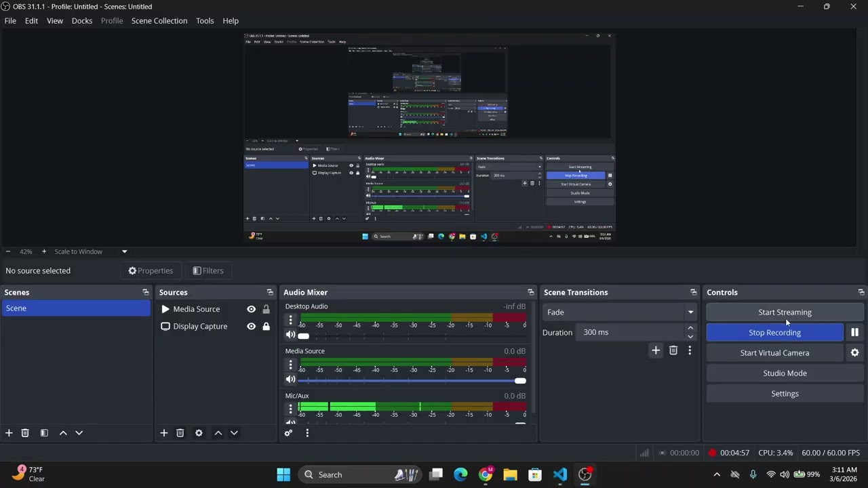
Task: Add a new scene in Scenes dock
Action: pyautogui.click(x=9, y=433)
